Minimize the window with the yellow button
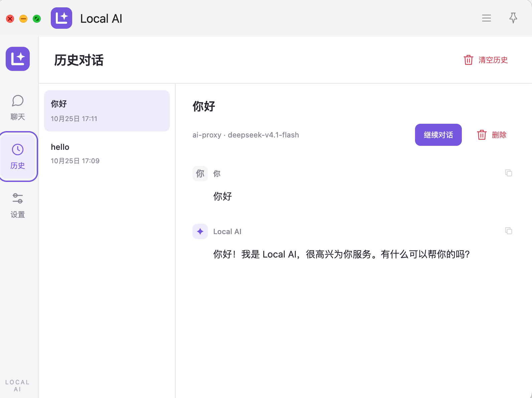Image resolution: width=532 pixels, height=398 pixels. [x=23, y=19]
